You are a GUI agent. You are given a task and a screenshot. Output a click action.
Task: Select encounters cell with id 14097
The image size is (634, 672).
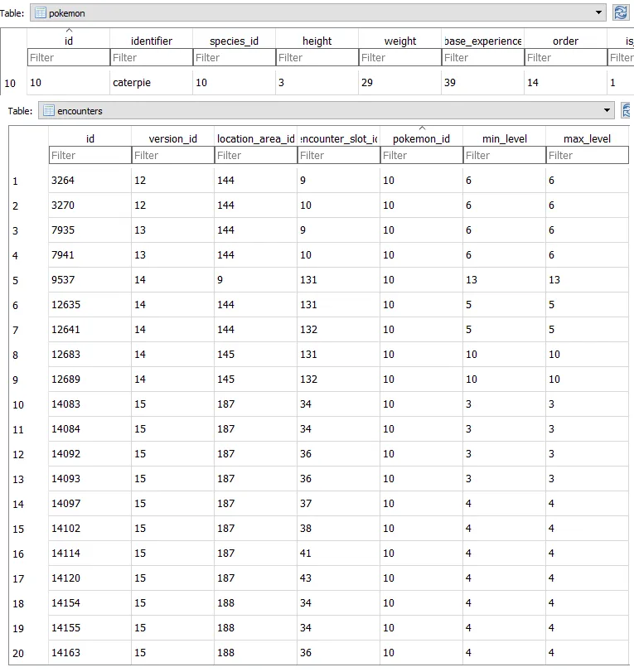(90, 504)
